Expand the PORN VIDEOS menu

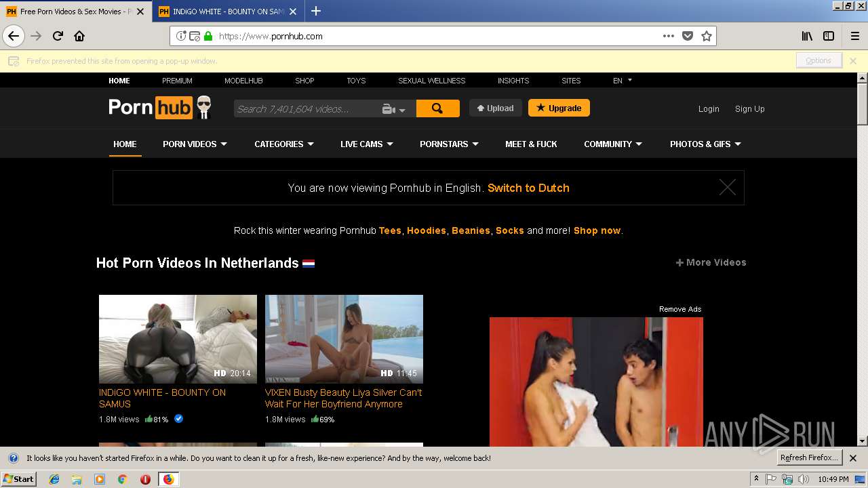195,144
